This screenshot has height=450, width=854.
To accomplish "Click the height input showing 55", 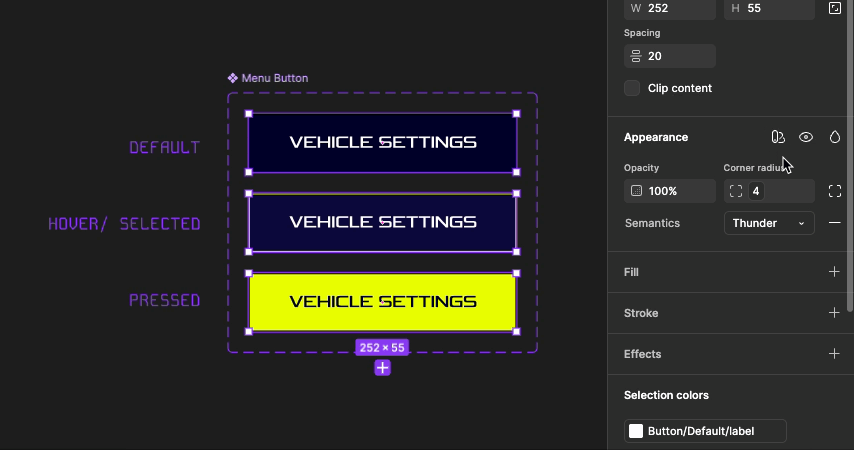I will coord(769,9).
